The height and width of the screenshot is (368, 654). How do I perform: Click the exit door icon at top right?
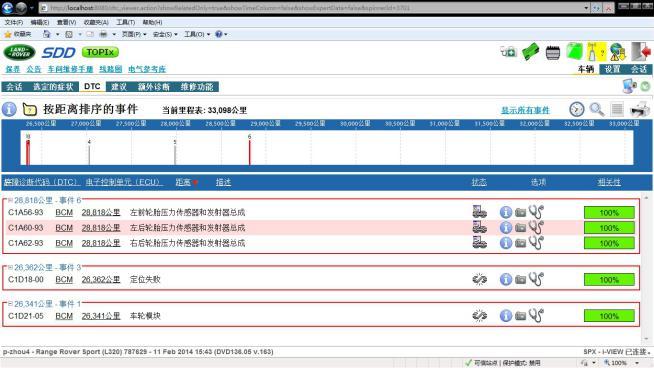pyautogui.click(x=641, y=52)
